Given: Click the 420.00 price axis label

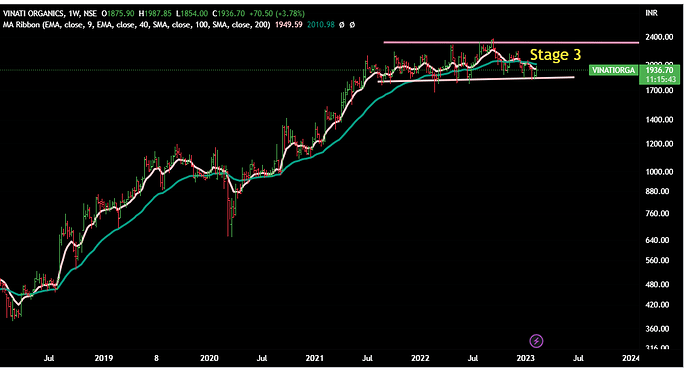Looking at the screenshot, I should [657, 305].
